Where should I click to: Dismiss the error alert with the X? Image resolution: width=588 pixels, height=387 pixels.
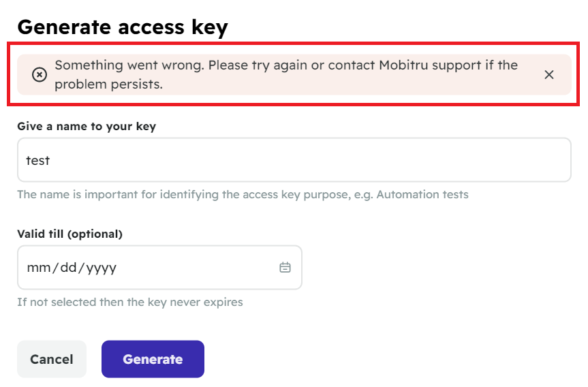click(x=548, y=75)
